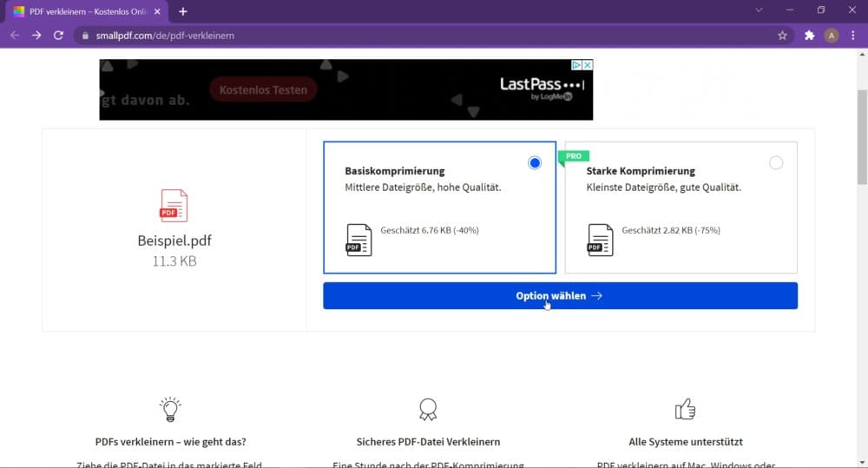Click the PDF file icon under Starke Komprimierung
The width and height of the screenshot is (868, 468).
(600, 240)
